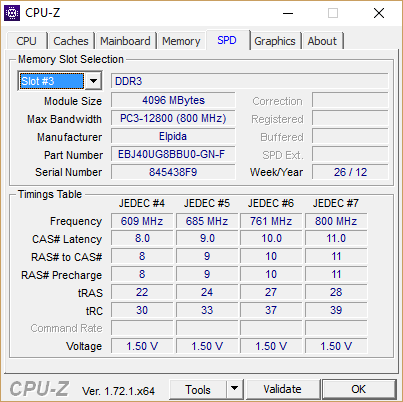The image size is (403, 402).
Task: Select the Module Size 4096 MBytes field
Action: coord(173,100)
